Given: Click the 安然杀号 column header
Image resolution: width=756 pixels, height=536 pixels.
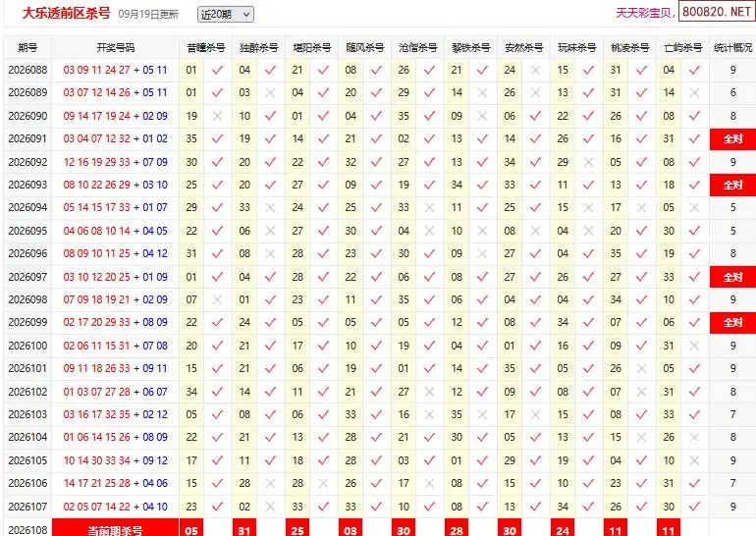Looking at the screenshot, I should 524,48.
